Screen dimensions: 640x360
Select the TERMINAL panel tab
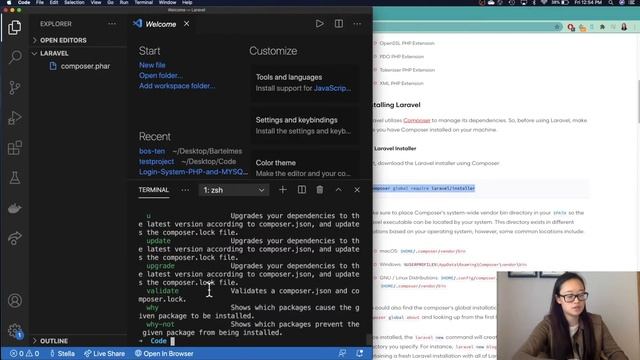tap(153, 190)
